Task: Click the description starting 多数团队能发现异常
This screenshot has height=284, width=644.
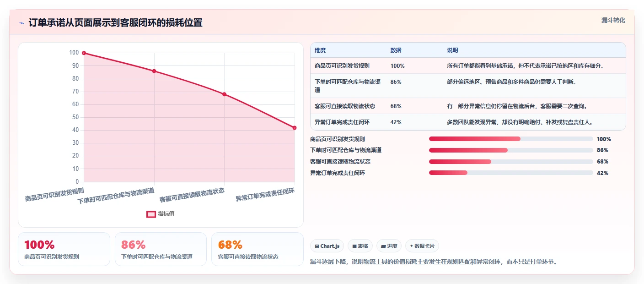Action: pos(520,122)
